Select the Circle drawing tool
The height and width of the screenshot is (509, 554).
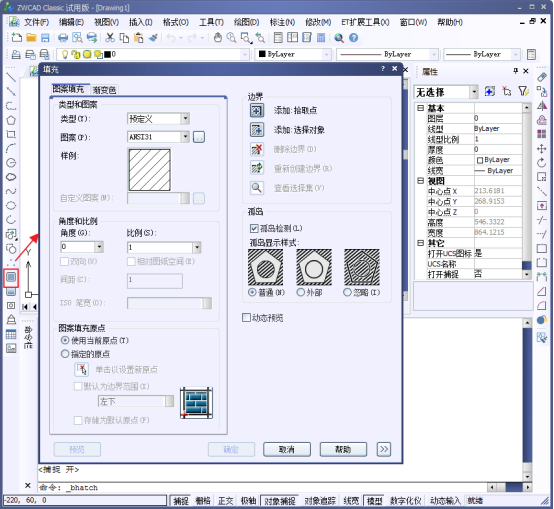11,162
